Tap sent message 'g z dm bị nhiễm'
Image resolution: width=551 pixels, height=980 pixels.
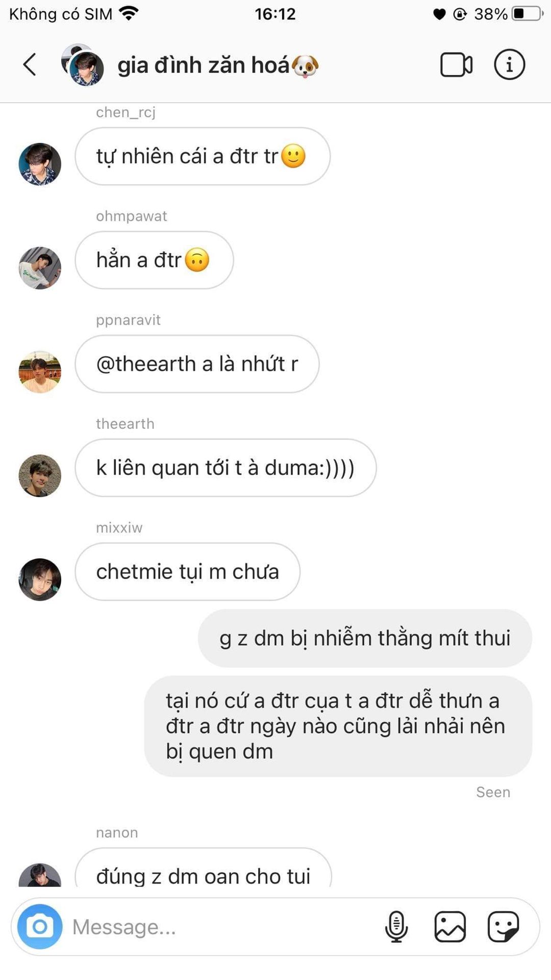pos(365,638)
